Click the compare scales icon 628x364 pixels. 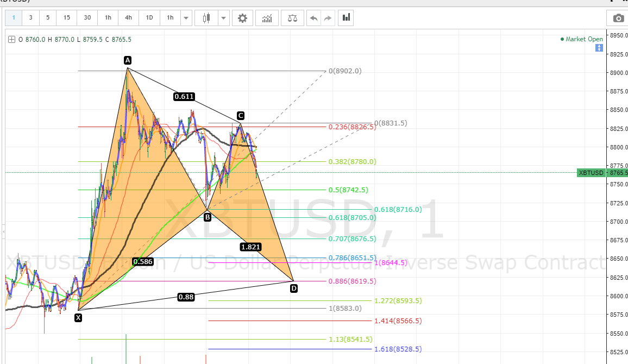tap(292, 17)
